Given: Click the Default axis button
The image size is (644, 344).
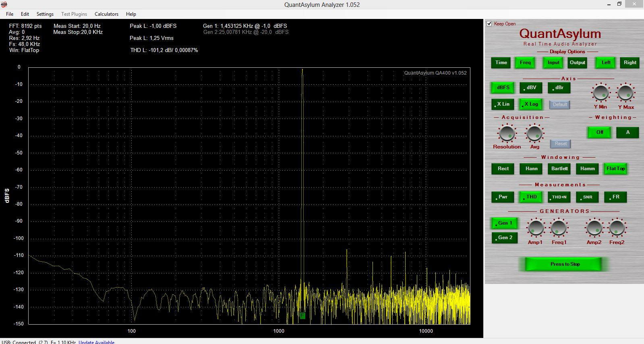Looking at the screenshot, I should [560, 104].
